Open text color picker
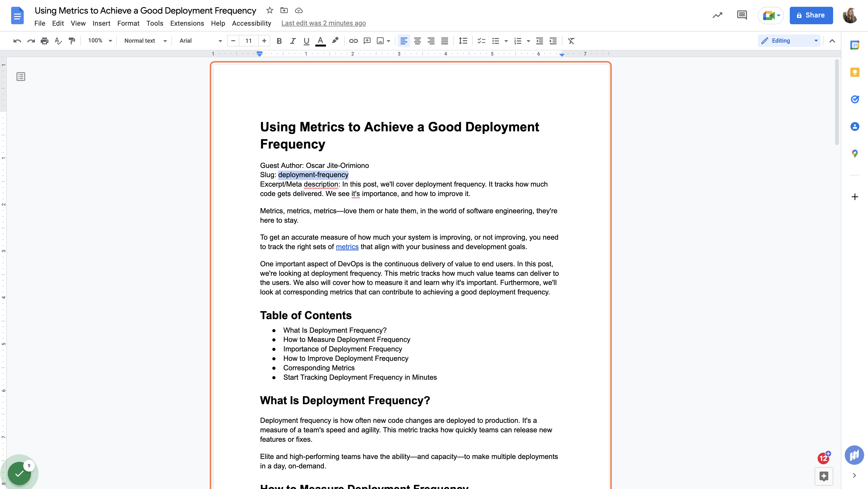The width and height of the screenshot is (868, 489). coord(320,41)
